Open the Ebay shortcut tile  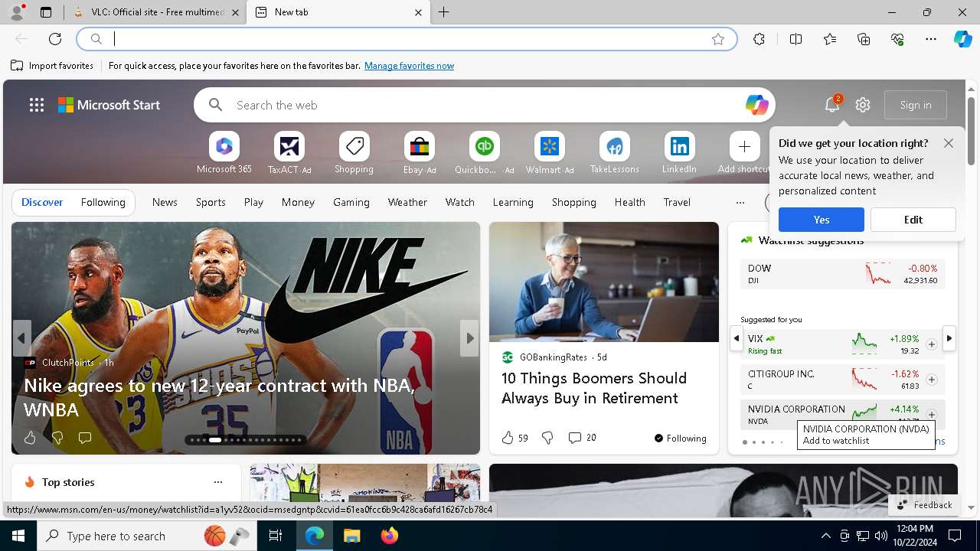click(x=419, y=153)
